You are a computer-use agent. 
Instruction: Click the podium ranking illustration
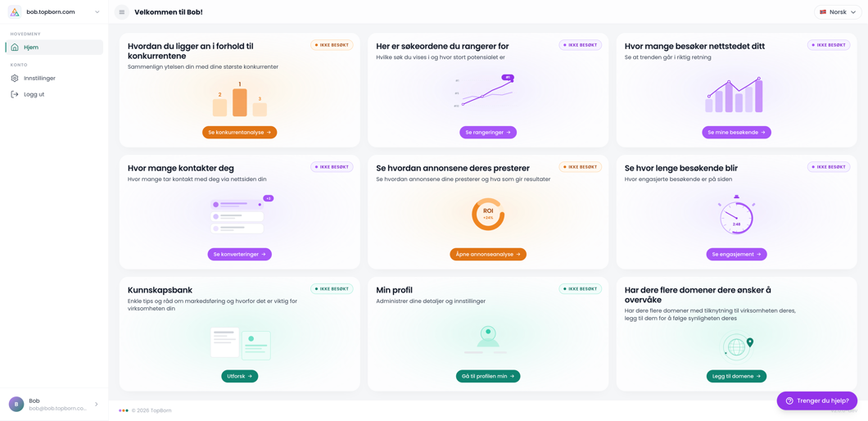(240, 99)
